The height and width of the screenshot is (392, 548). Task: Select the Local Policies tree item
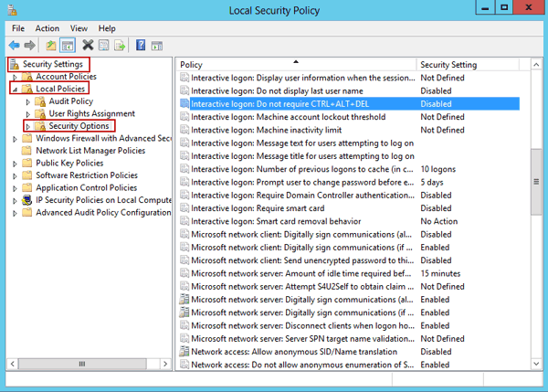pos(60,89)
